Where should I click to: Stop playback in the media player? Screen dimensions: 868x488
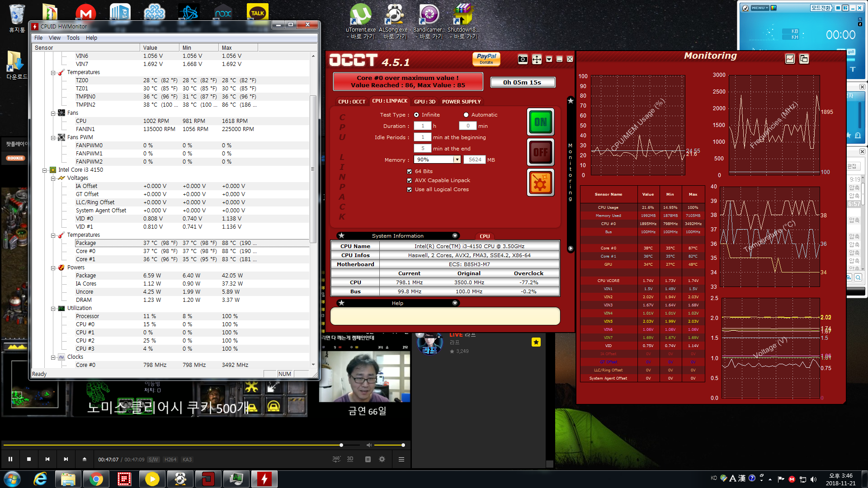pos(29,459)
